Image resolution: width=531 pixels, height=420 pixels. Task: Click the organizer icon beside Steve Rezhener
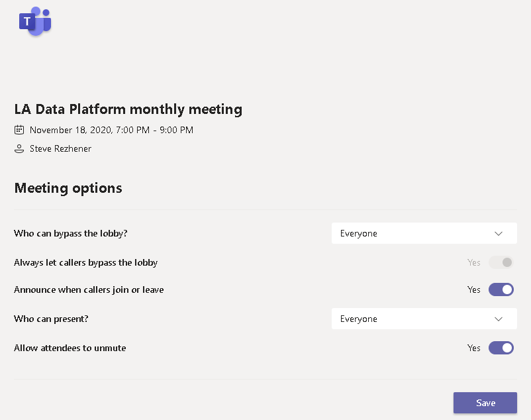point(19,149)
